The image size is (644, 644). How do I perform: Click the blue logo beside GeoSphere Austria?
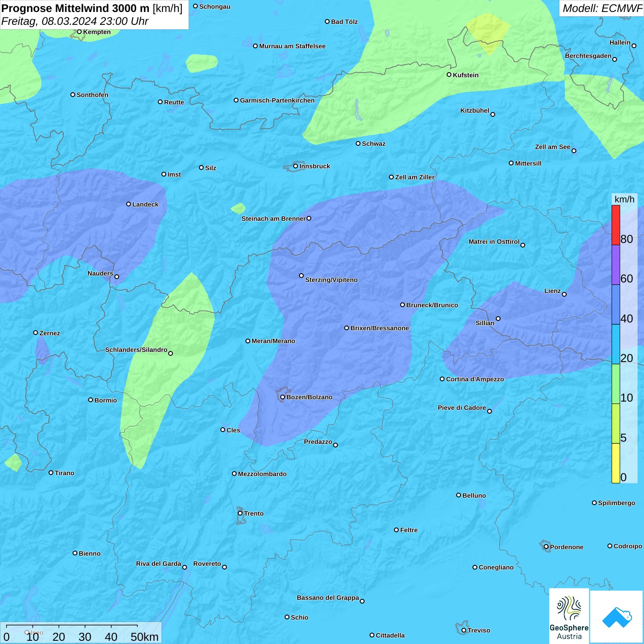[x=616, y=617]
